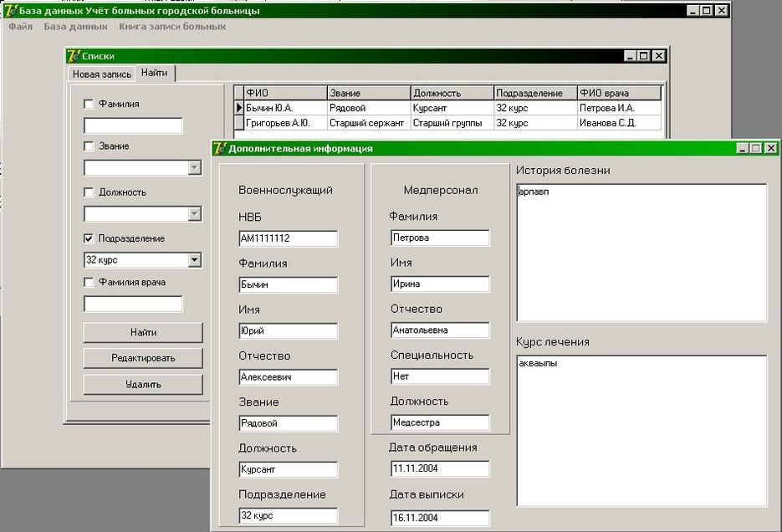Close the Дополнительная информация window
This screenshot has height=532, width=782.
pos(771,148)
